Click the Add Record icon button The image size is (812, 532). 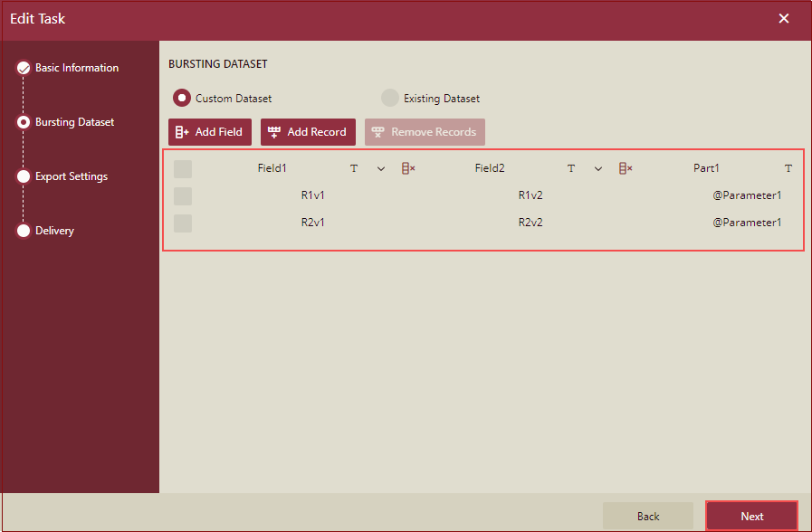[x=276, y=131]
